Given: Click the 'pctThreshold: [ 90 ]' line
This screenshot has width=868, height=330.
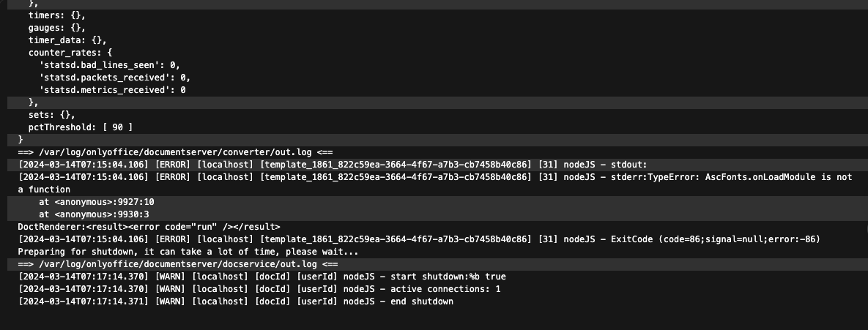Looking at the screenshot, I should click(x=81, y=127).
